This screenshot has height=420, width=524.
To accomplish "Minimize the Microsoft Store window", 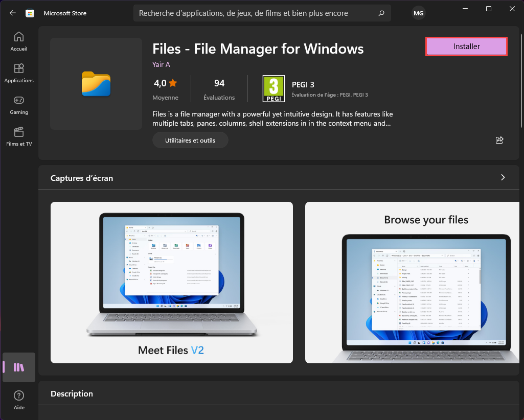I will click(465, 9).
